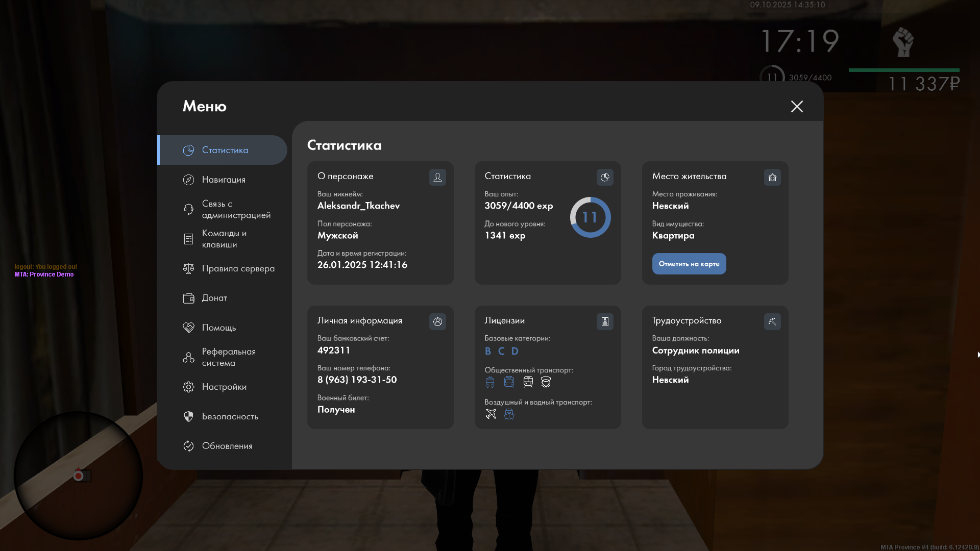
Task: Click the airplane license icon
Action: (491, 414)
